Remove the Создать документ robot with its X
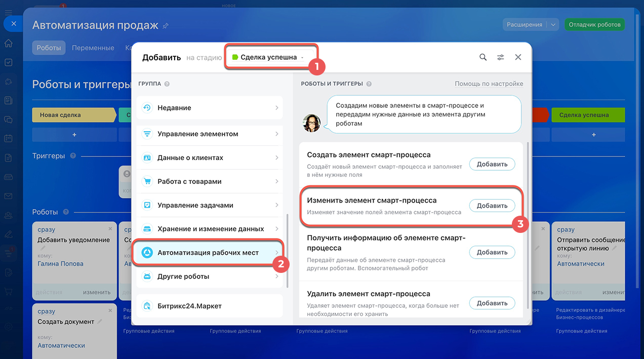 (x=110, y=310)
